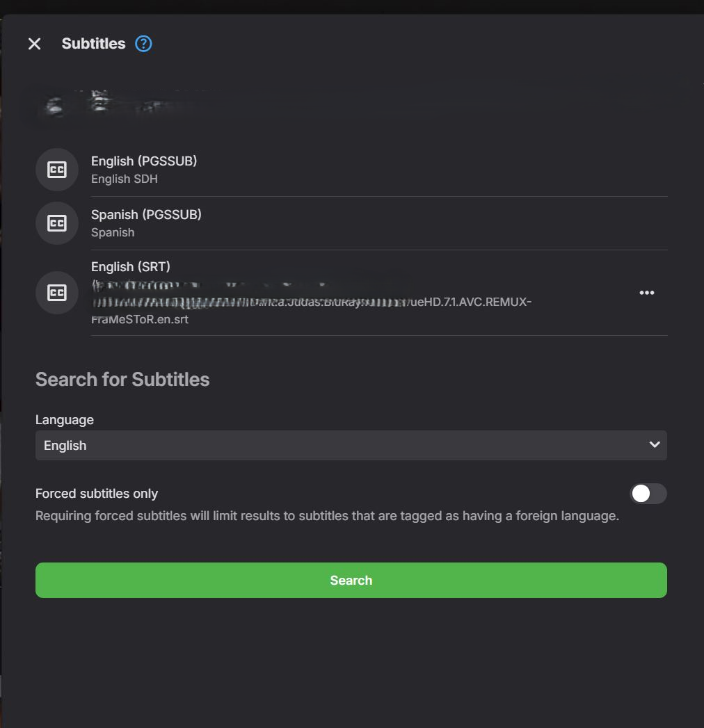Click the forced subtitles description text
The width and height of the screenshot is (704, 728).
[x=327, y=516]
